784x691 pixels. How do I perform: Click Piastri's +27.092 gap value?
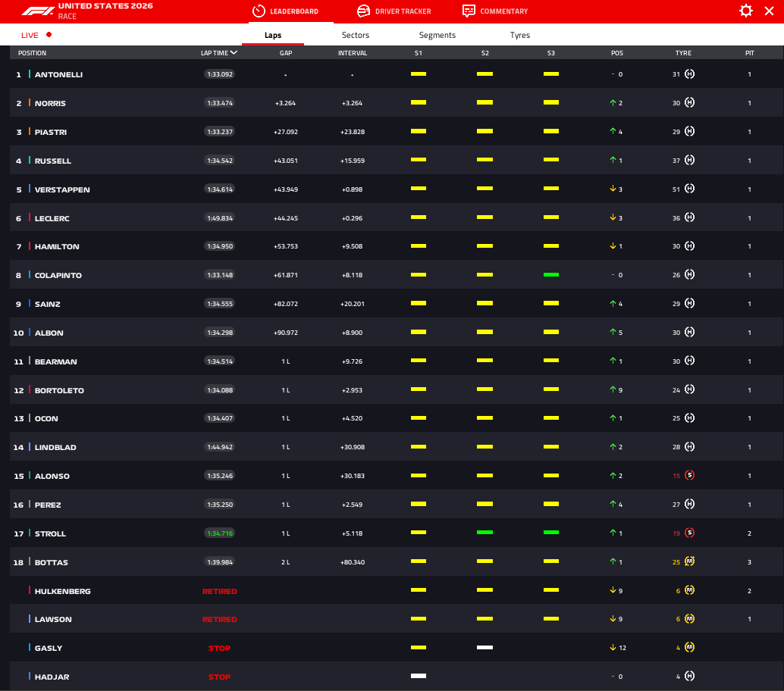click(286, 132)
